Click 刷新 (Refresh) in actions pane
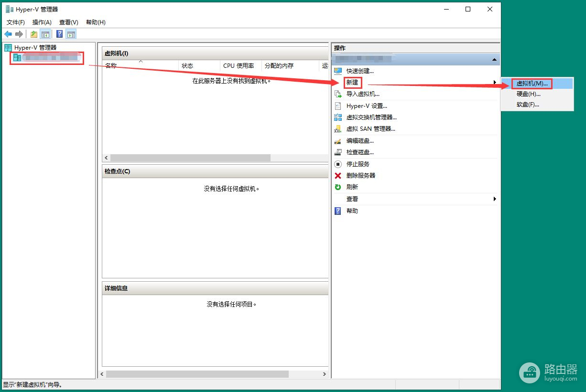 [352, 187]
